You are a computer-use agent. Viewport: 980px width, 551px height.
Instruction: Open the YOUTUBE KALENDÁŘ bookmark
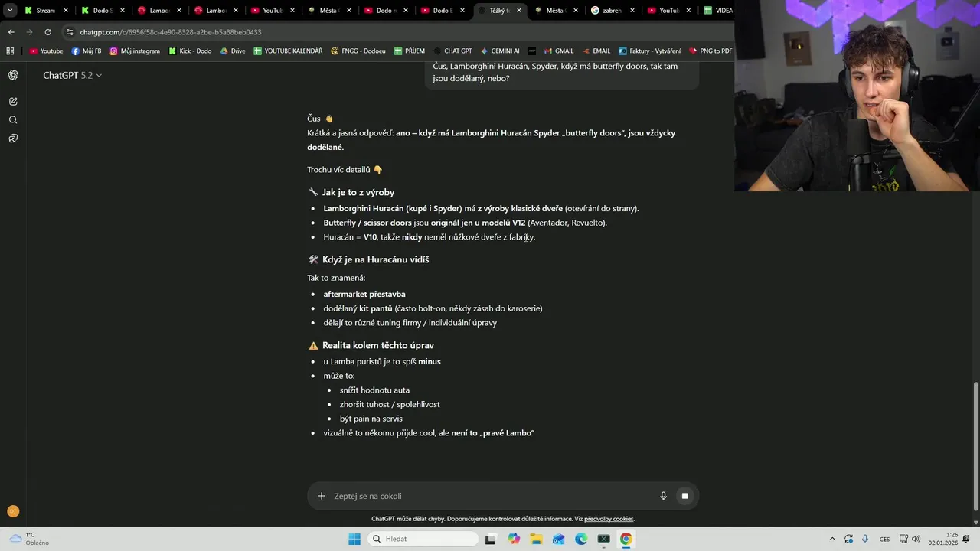point(289,51)
